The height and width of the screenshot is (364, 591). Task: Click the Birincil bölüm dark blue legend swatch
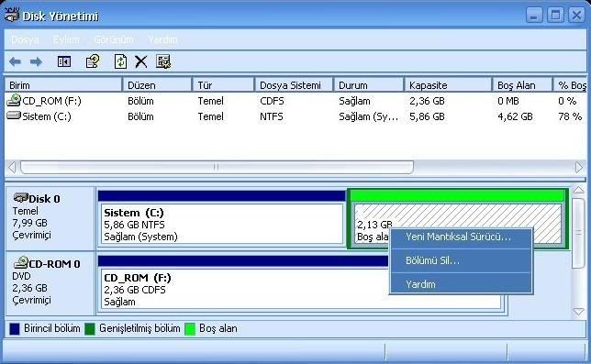click(x=15, y=328)
